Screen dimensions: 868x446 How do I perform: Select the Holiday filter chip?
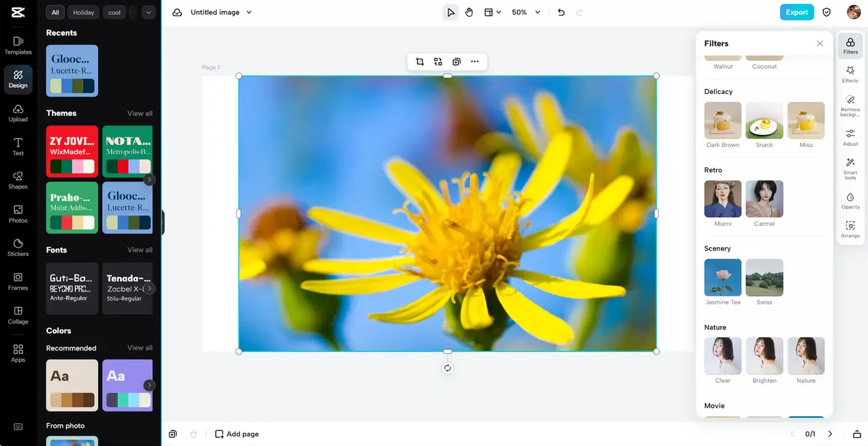tap(84, 12)
